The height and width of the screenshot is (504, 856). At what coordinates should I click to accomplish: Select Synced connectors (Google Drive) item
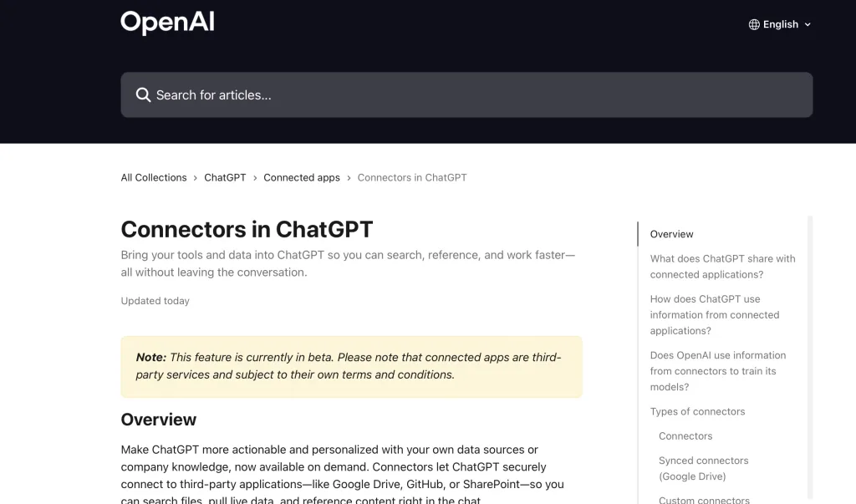pyautogui.click(x=703, y=469)
